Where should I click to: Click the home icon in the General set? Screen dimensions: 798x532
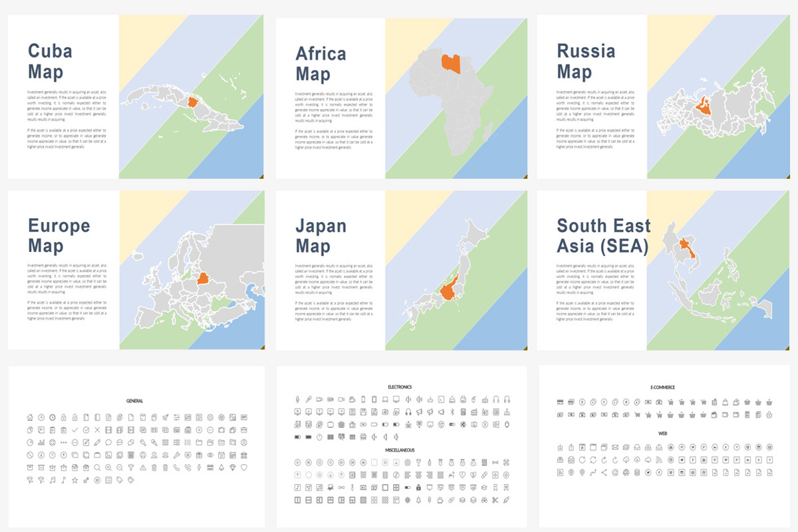(x=29, y=418)
